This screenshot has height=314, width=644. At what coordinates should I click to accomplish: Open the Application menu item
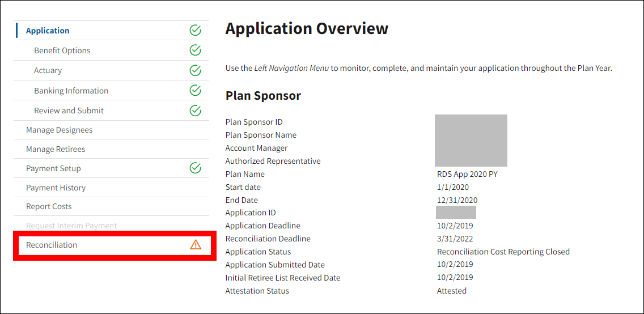[48, 31]
